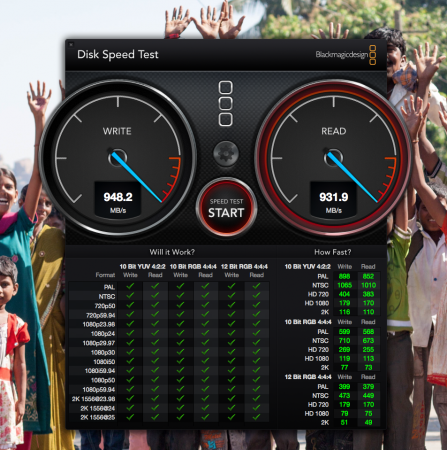Select the 404 HD 720 write value
The image size is (447, 450).
(x=344, y=294)
